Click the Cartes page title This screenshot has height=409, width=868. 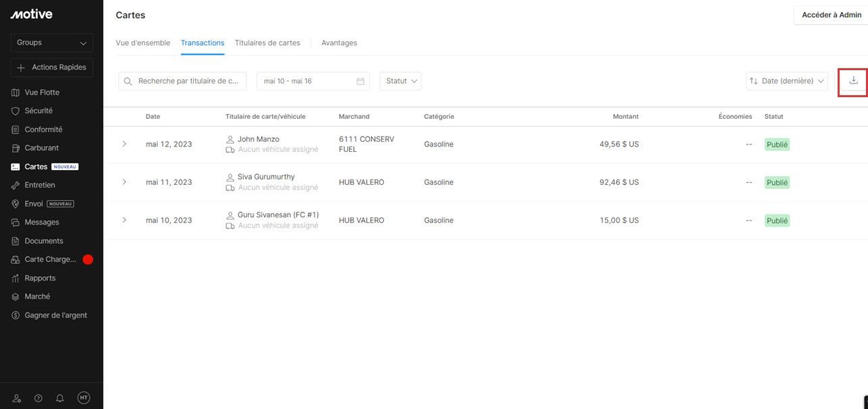coord(130,15)
